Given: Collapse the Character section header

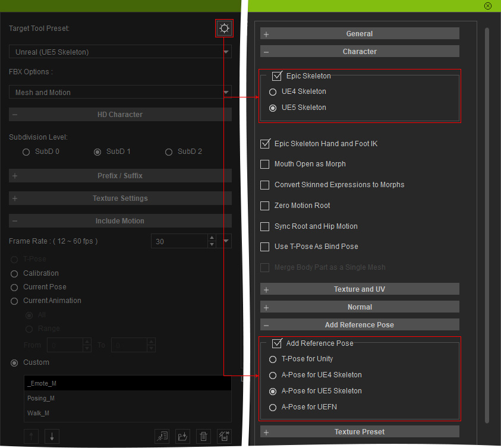Looking at the screenshot, I should (x=359, y=52).
